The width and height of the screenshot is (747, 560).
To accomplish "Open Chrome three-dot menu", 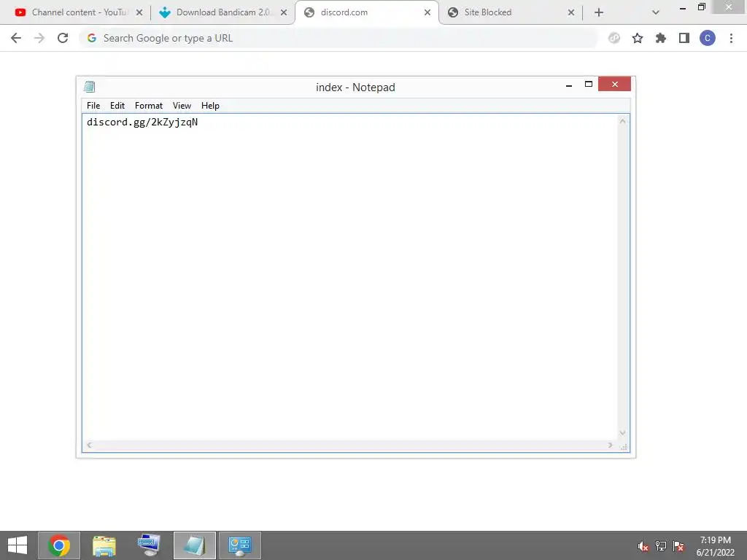I will click(x=731, y=38).
